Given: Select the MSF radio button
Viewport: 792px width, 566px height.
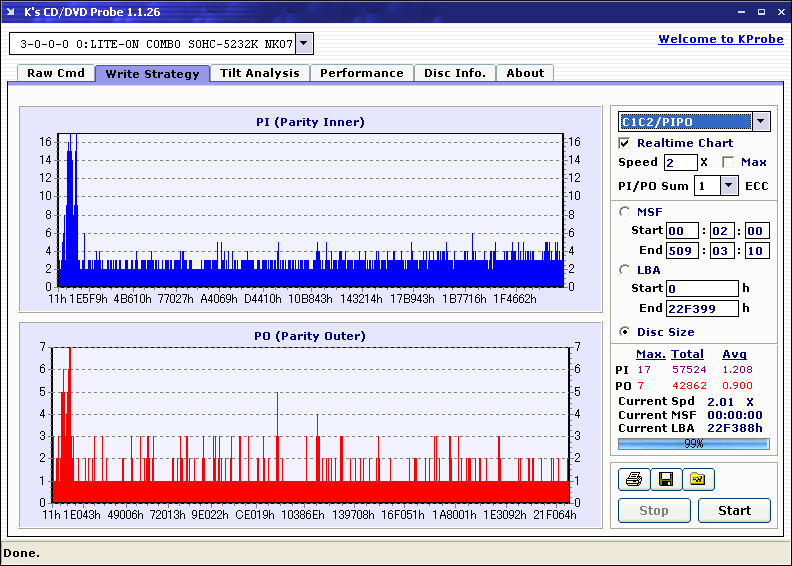Looking at the screenshot, I should click(x=625, y=212).
